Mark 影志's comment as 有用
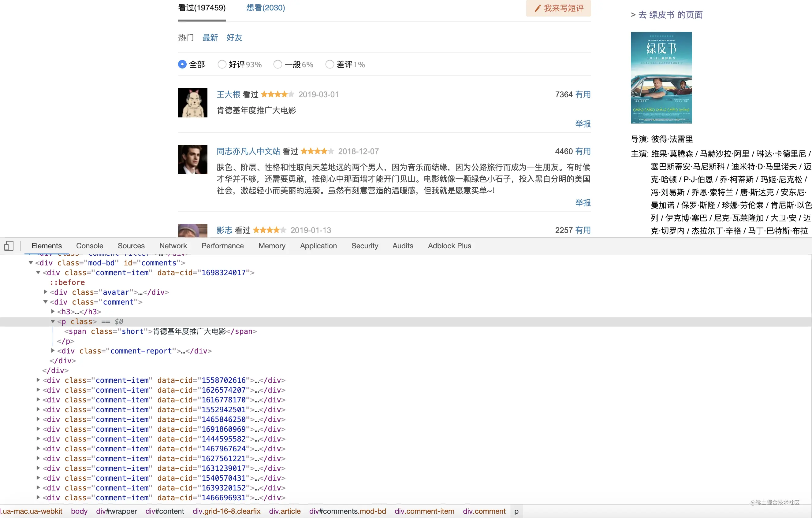 (583, 230)
